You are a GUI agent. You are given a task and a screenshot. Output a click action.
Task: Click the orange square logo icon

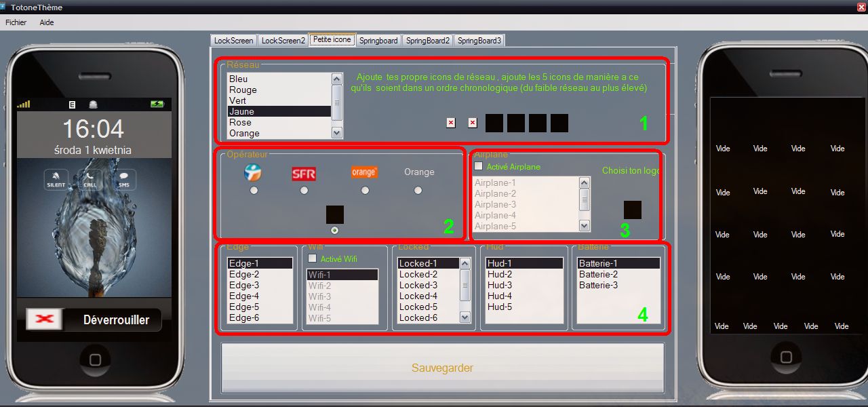click(x=364, y=172)
